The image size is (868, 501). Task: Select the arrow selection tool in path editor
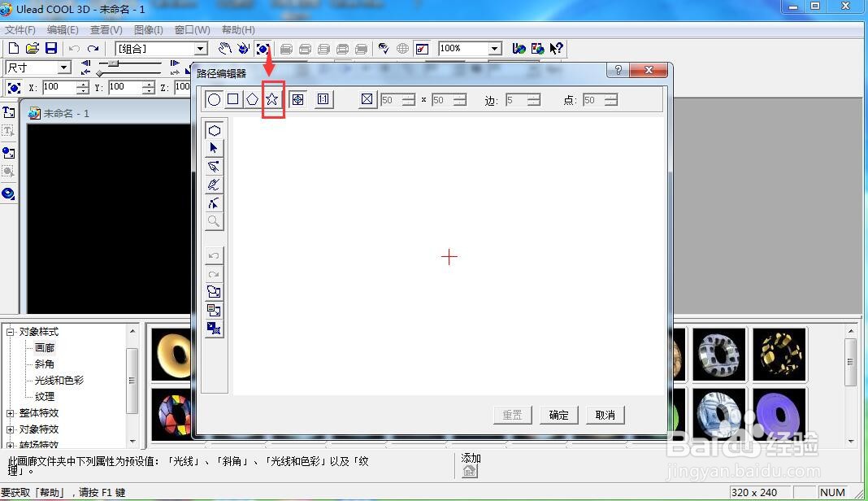pos(215,149)
